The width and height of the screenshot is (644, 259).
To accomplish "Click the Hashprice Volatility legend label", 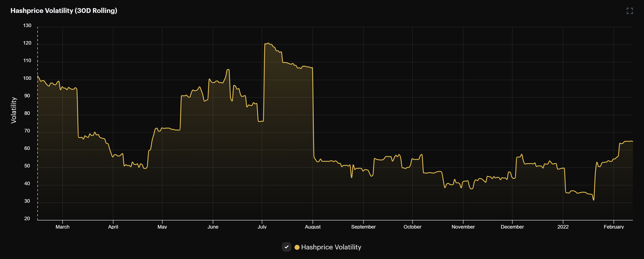I will tap(331, 247).
